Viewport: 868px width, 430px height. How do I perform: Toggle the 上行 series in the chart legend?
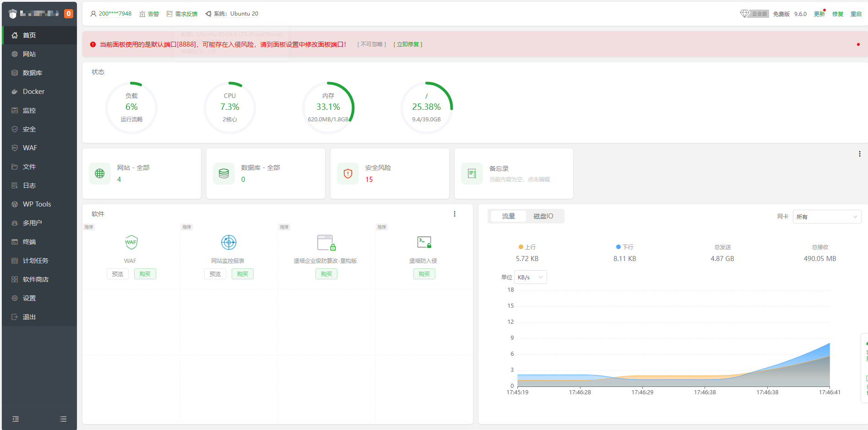(x=527, y=247)
